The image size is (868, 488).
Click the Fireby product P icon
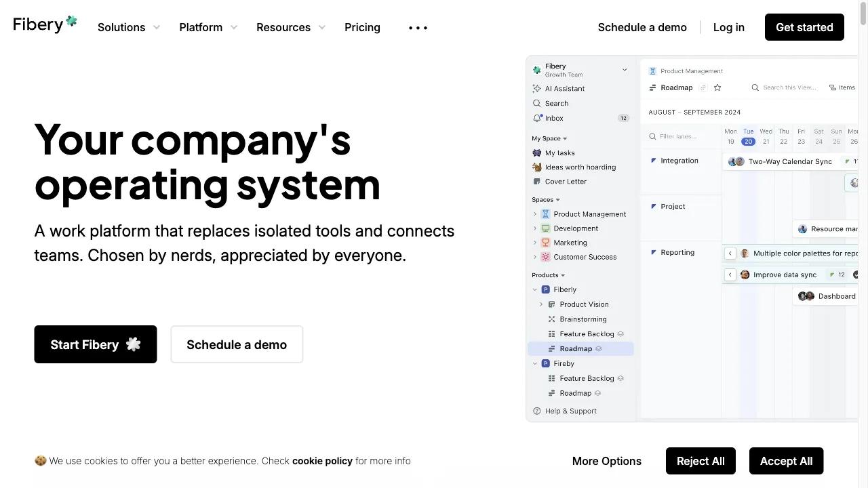pyautogui.click(x=545, y=364)
